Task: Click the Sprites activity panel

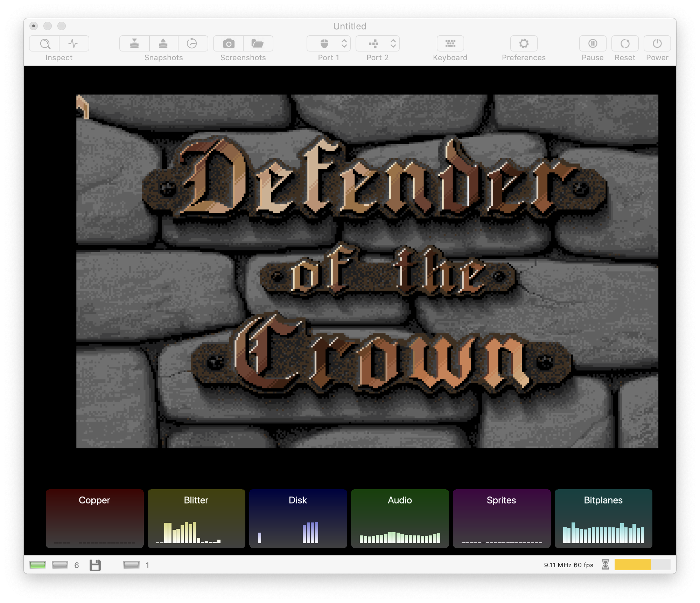Action: [502, 518]
